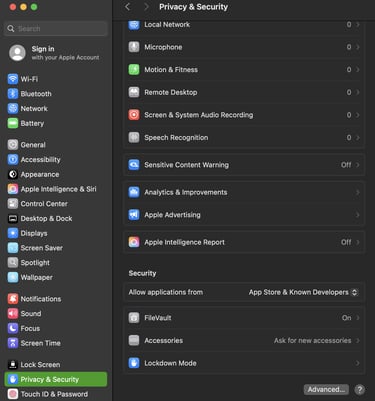The height and width of the screenshot is (401, 375).
Task: Click the Notifications bell icon
Action: click(13, 299)
